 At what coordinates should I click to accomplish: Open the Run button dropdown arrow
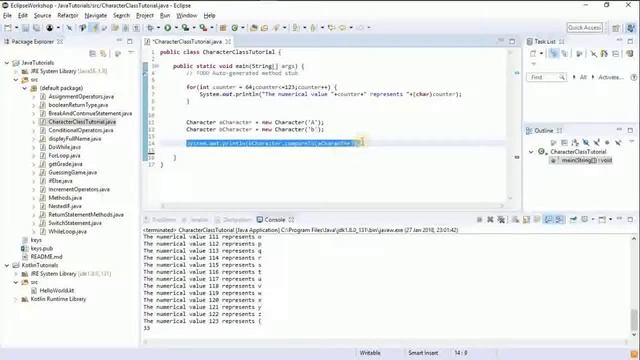tap(176, 28)
